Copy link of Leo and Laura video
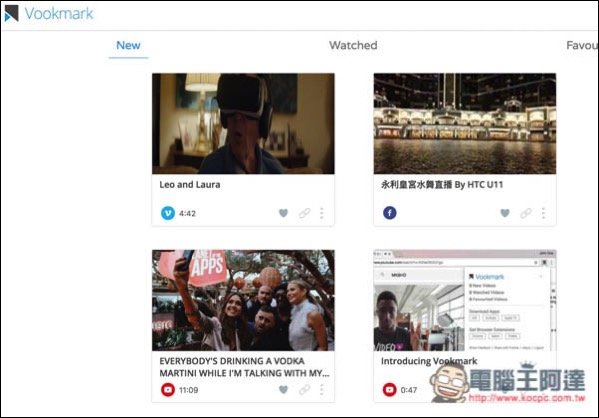 [x=304, y=213]
